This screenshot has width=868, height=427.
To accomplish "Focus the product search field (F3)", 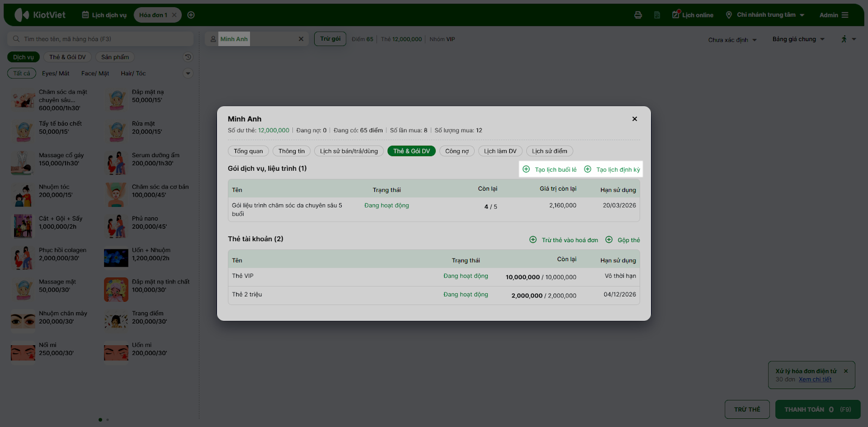I will 100,39.
